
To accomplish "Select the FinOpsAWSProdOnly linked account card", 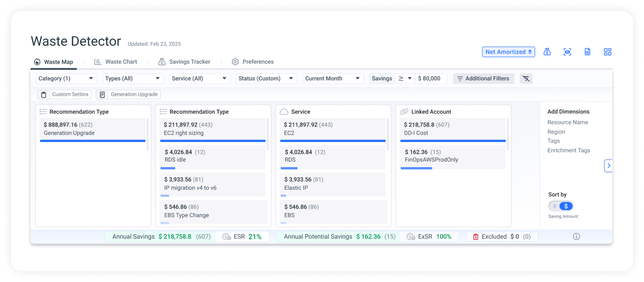I will 453,157.
